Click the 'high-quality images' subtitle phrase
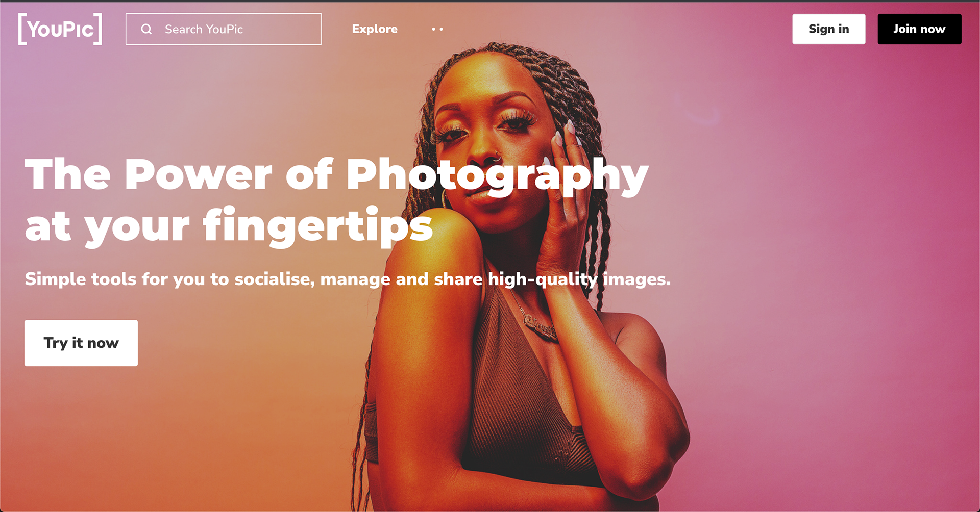 [x=579, y=279]
